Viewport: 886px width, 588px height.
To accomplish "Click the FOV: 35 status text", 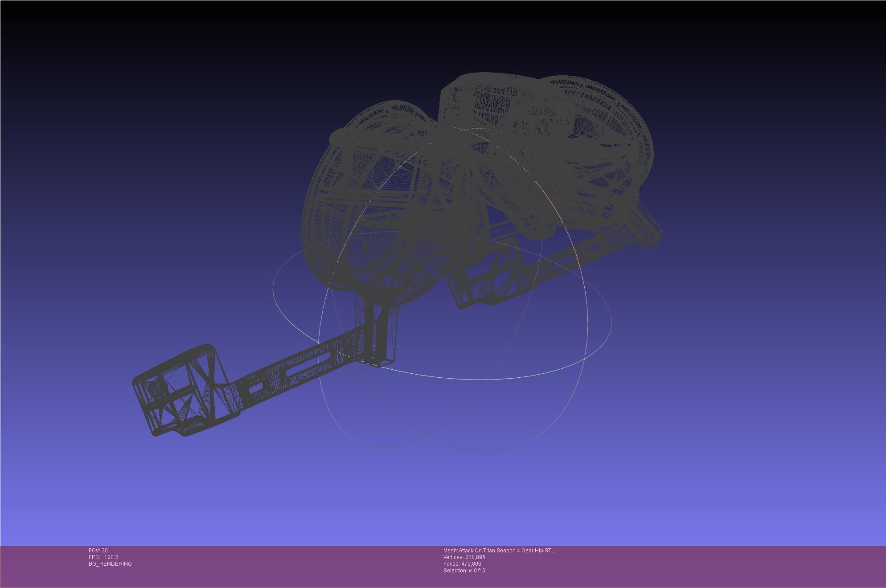I will point(98,551).
